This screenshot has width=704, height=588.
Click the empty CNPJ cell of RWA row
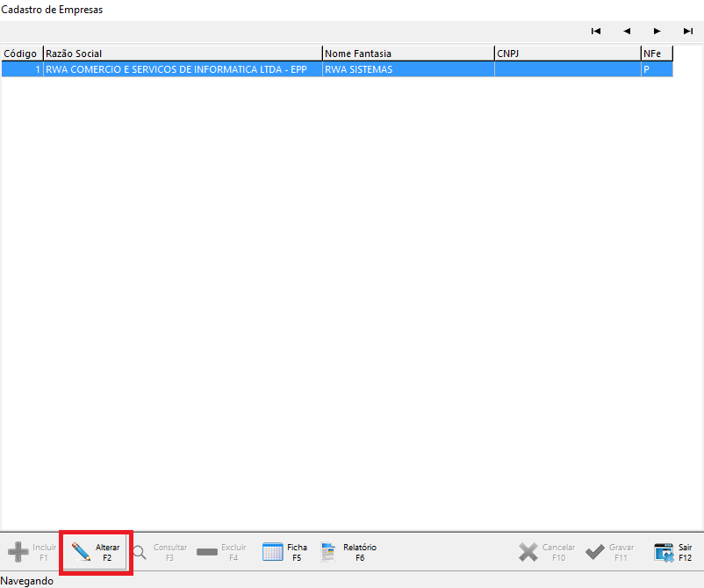click(x=568, y=69)
